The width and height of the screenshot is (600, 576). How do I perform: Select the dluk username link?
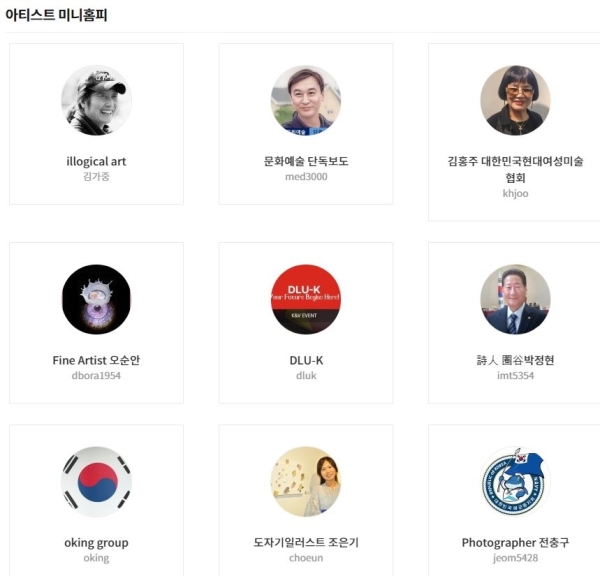click(306, 375)
